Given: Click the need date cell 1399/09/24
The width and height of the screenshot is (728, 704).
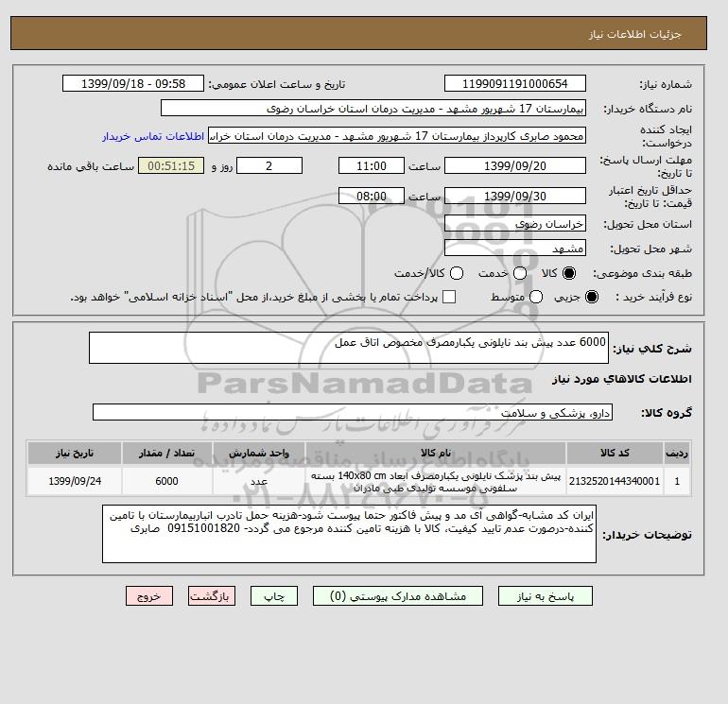Looking at the screenshot, I should pos(75,481).
